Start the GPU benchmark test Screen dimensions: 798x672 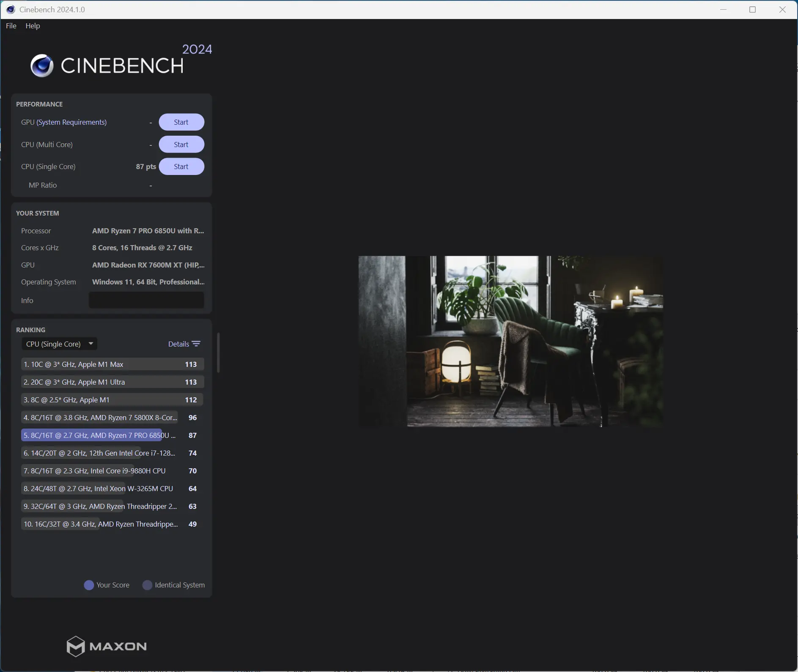181,122
